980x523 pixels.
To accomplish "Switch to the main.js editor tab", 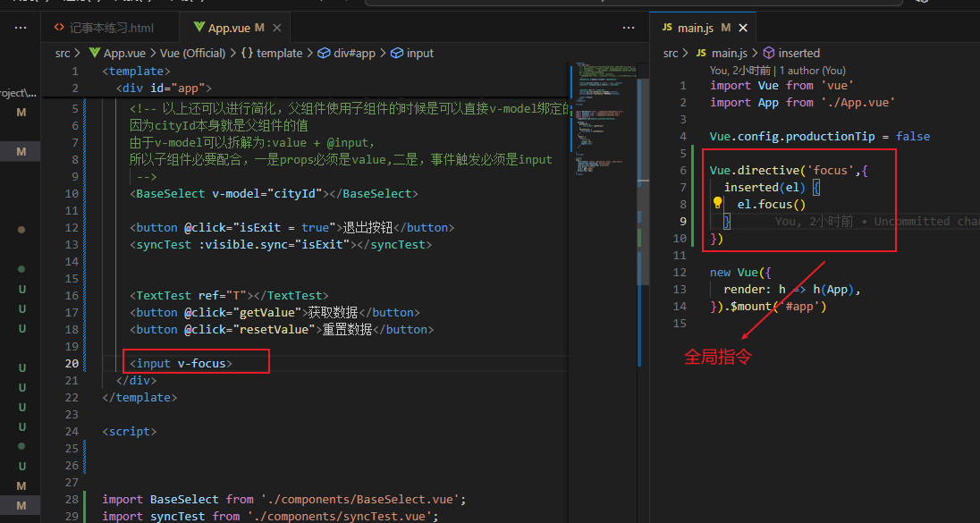I will click(x=695, y=28).
